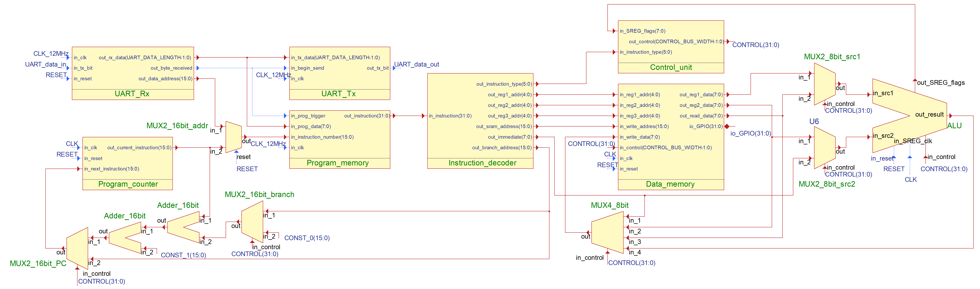Select the Data_memory block label
This screenshot has height=289, width=980.
point(670,184)
